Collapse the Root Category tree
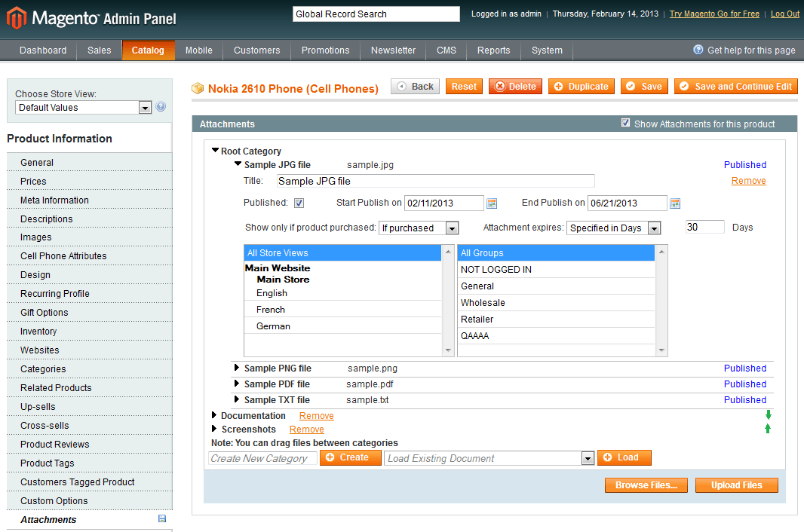The height and width of the screenshot is (532, 804). [215, 151]
